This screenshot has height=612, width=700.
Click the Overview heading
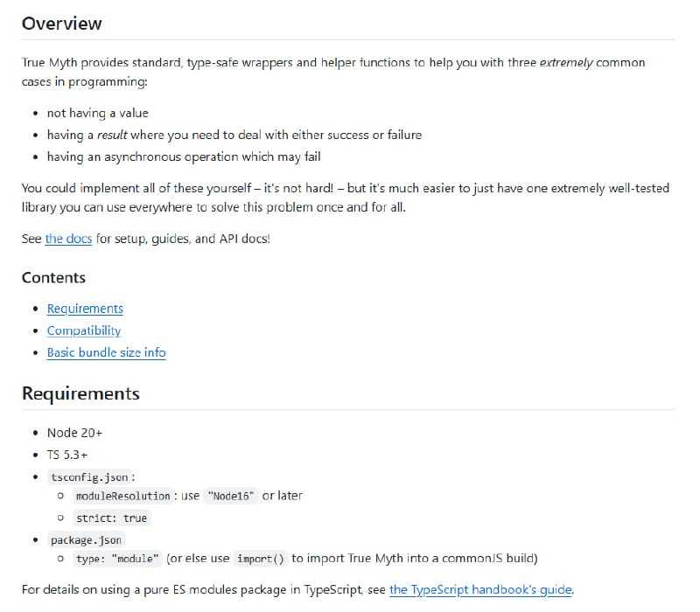coord(61,24)
